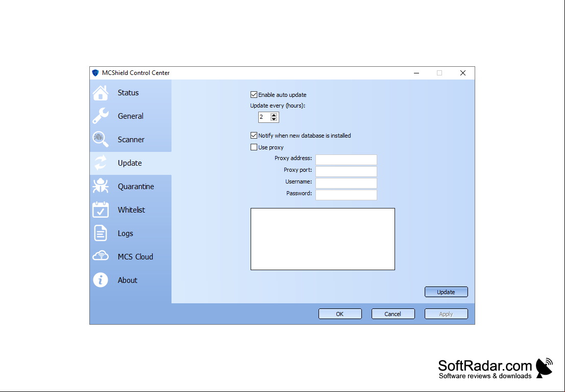
Task: Start a database update with Update button
Action: (446, 292)
